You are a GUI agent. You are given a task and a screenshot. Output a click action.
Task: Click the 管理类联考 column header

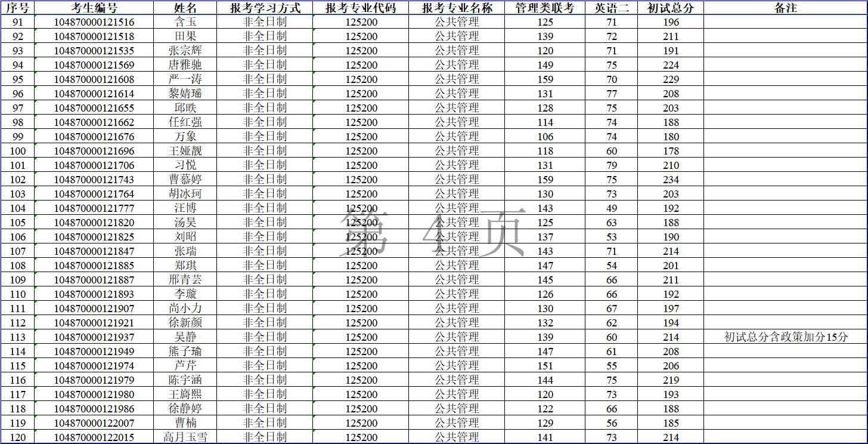(544, 8)
